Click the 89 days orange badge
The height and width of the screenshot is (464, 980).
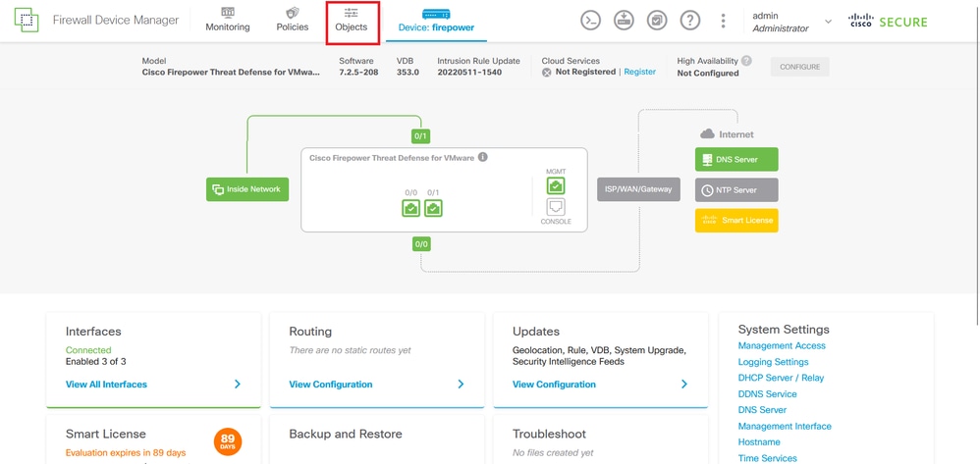pos(228,442)
